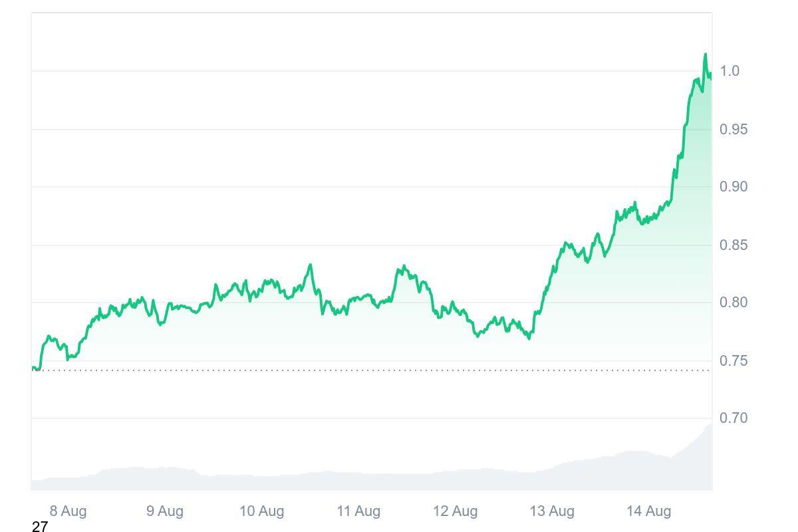
Task: Click the 9 Aug date label
Action: pos(165,511)
